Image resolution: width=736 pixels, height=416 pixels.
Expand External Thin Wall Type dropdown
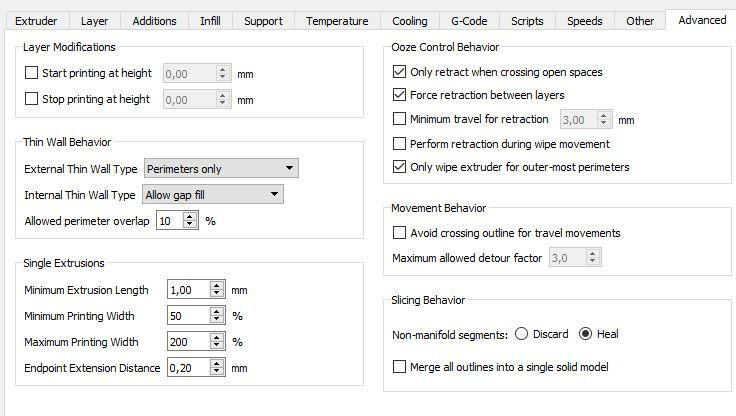(221, 169)
